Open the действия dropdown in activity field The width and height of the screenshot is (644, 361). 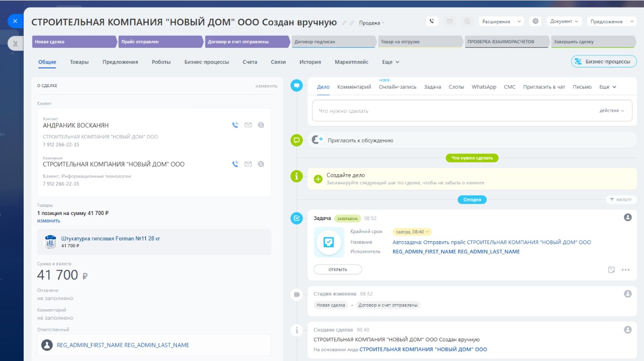pos(611,111)
